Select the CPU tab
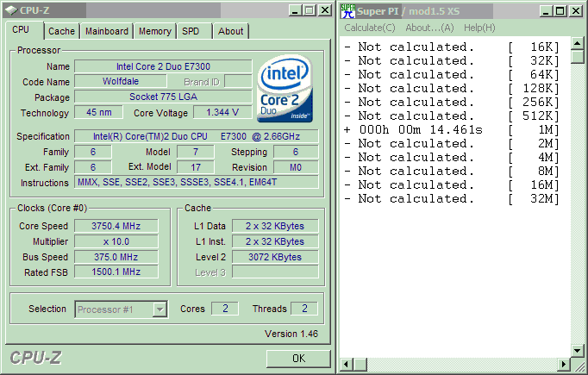The image size is (588, 375). 21,29
